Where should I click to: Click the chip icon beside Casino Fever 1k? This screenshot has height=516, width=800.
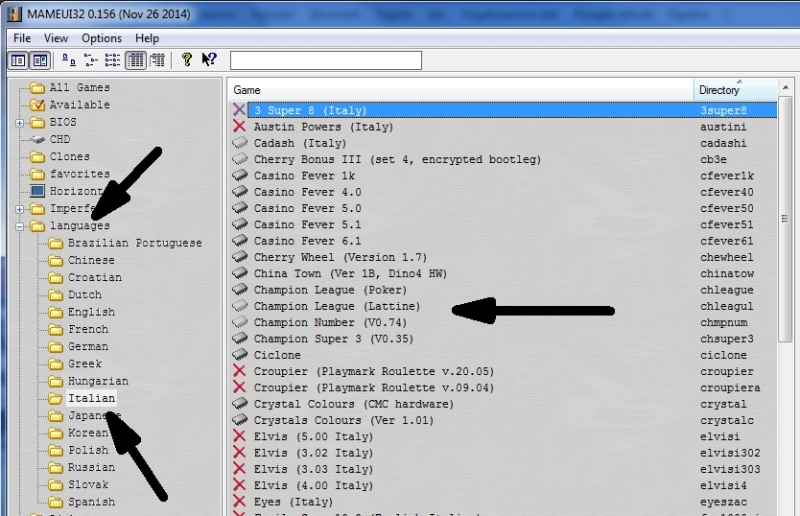(x=239, y=175)
